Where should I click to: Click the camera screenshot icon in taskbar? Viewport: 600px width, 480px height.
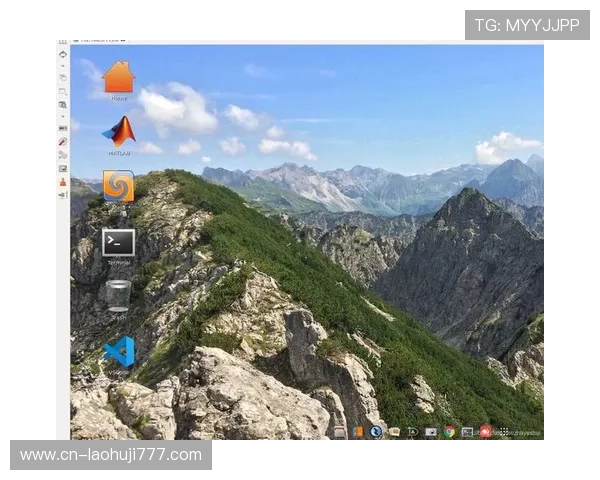[x=431, y=432]
